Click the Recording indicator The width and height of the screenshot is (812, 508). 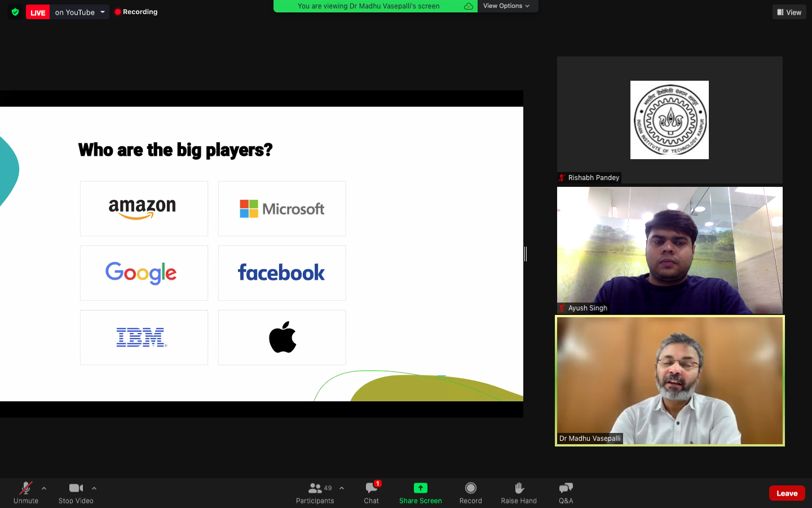click(x=136, y=12)
